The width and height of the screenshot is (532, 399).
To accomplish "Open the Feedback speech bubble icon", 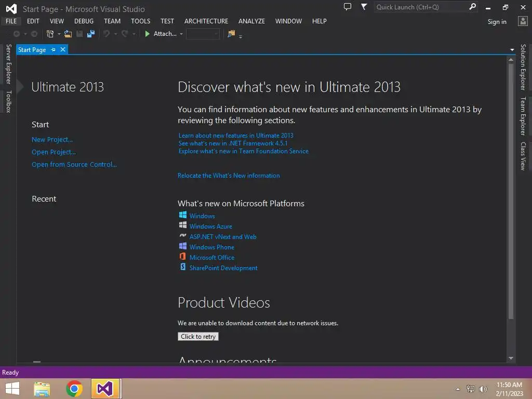I will pyautogui.click(x=348, y=7).
